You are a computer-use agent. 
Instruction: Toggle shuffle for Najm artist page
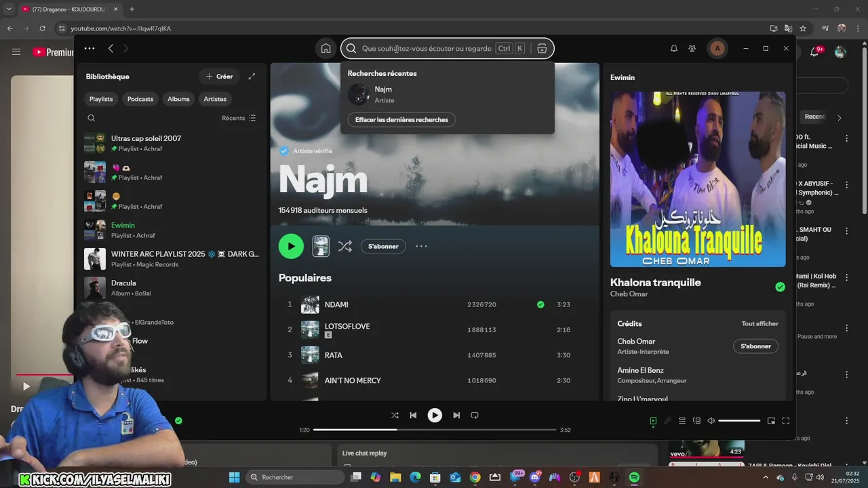pos(345,246)
